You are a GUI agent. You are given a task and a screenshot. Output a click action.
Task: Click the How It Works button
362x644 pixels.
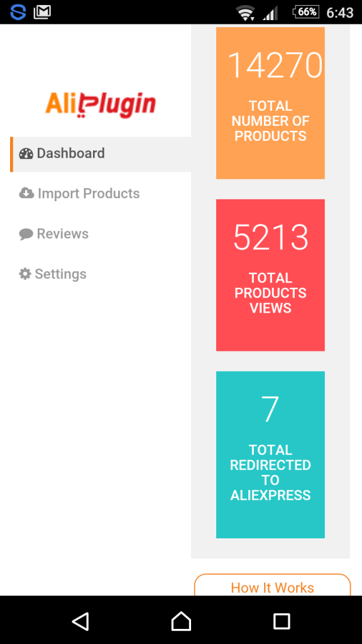click(x=273, y=585)
